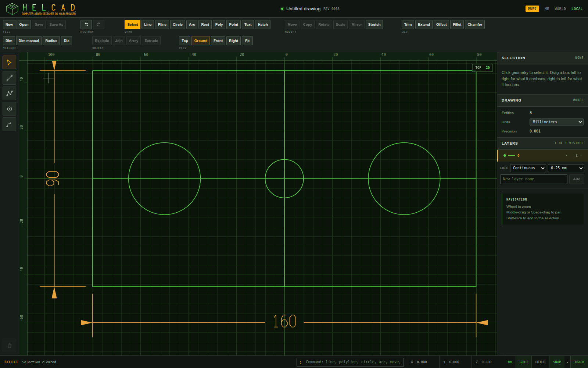
Task: Click the Select tool button
Action: point(133,25)
